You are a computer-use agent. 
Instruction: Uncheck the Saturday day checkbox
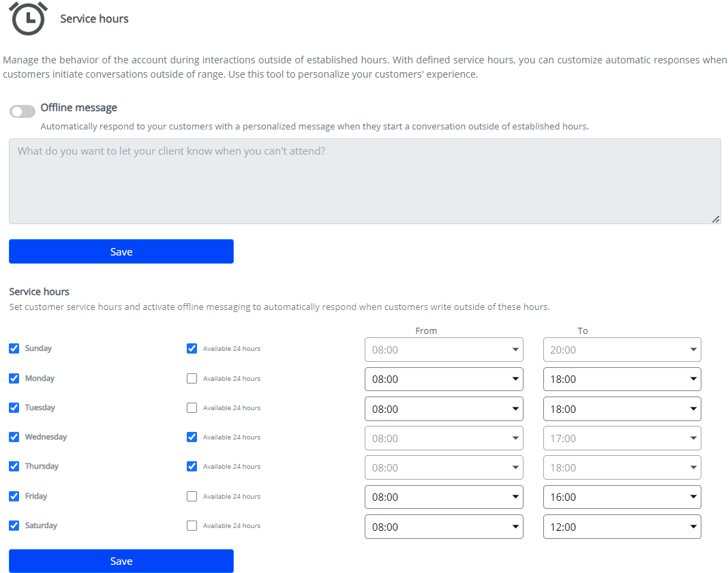point(14,525)
